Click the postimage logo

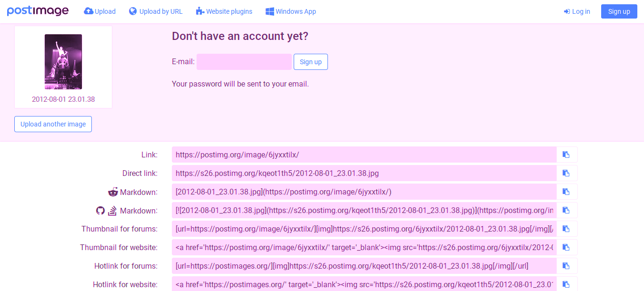38,11
